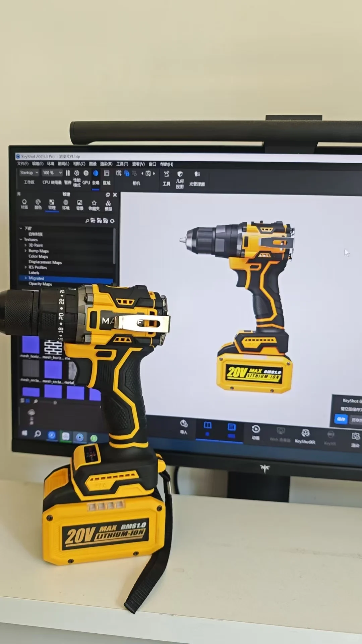362x644 pixels.
Task: Open the 帮助(H) menu
Action: (x=167, y=164)
